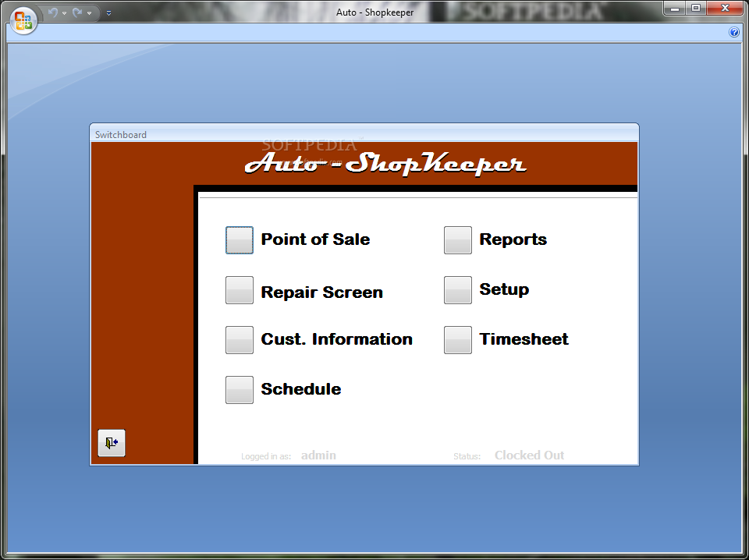This screenshot has height=560, width=749.
Task: Click the admin username text
Action: (x=318, y=455)
